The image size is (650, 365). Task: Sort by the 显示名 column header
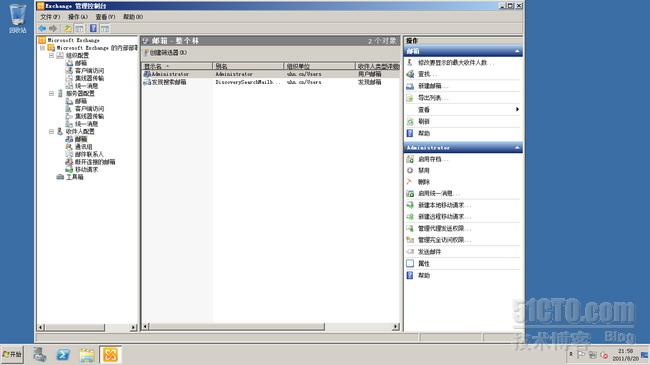[177, 66]
